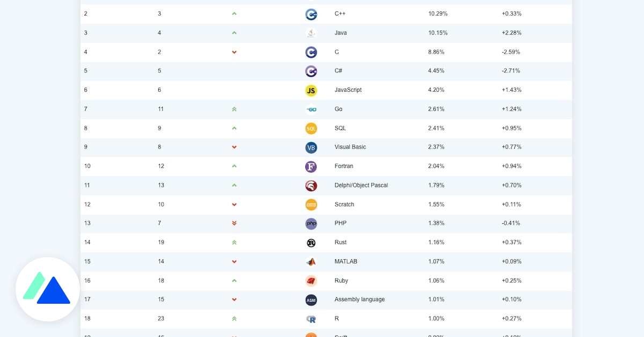Click the Scratch logo icon
This screenshot has width=644, height=337.
[311, 204]
